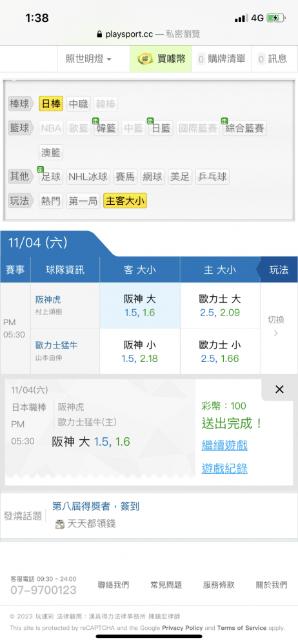Click the 繼續遊戲 link
The width and height of the screenshot is (298, 644).
pos(224,445)
